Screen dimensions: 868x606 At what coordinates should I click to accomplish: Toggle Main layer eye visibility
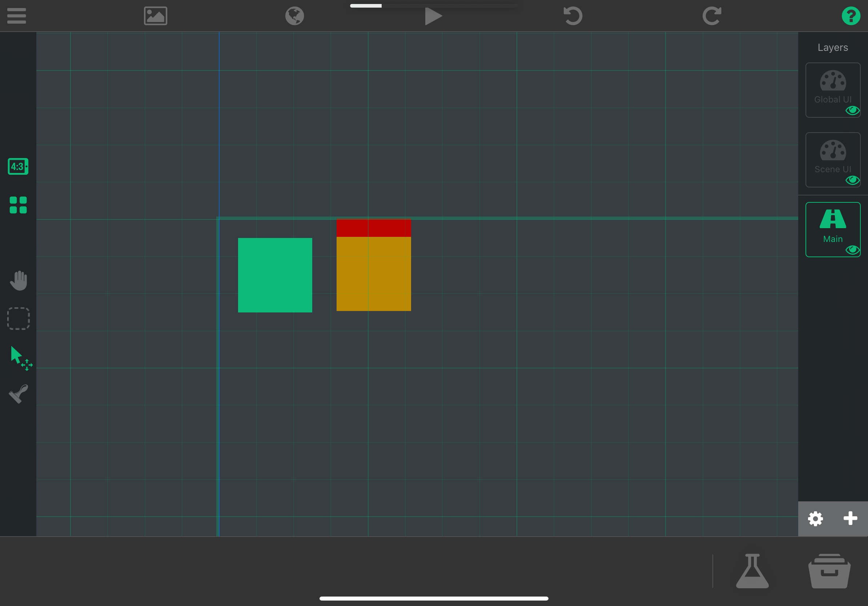(x=852, y=250)
